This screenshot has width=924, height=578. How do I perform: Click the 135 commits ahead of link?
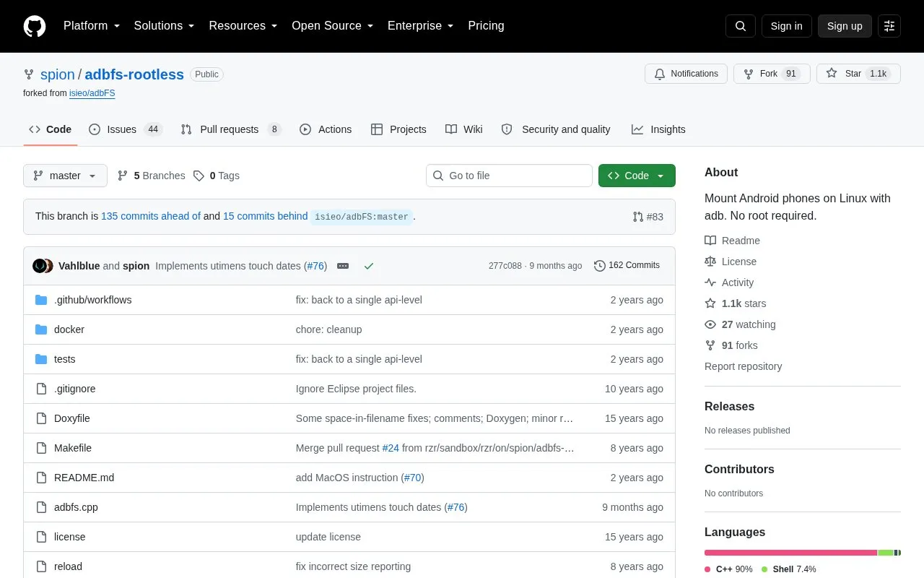pos(151,216)
